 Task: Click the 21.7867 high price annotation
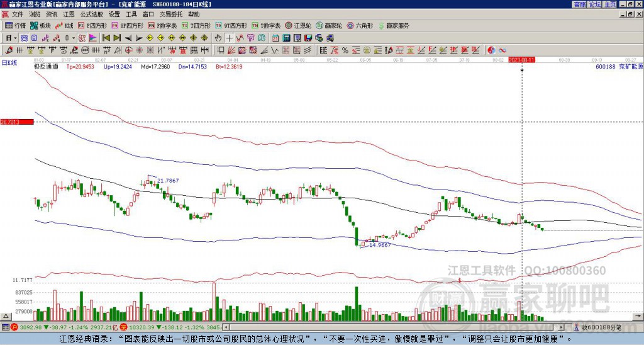coord(168,181)
